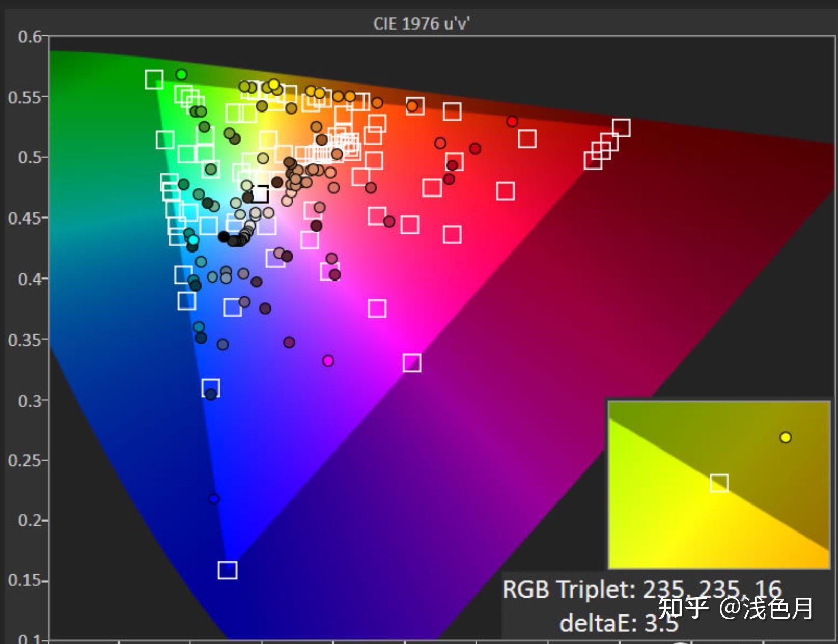The width and height of the screenshot is (838, 644).
Task: Click the 0.35 axis label
Action: tap(24, 340)
